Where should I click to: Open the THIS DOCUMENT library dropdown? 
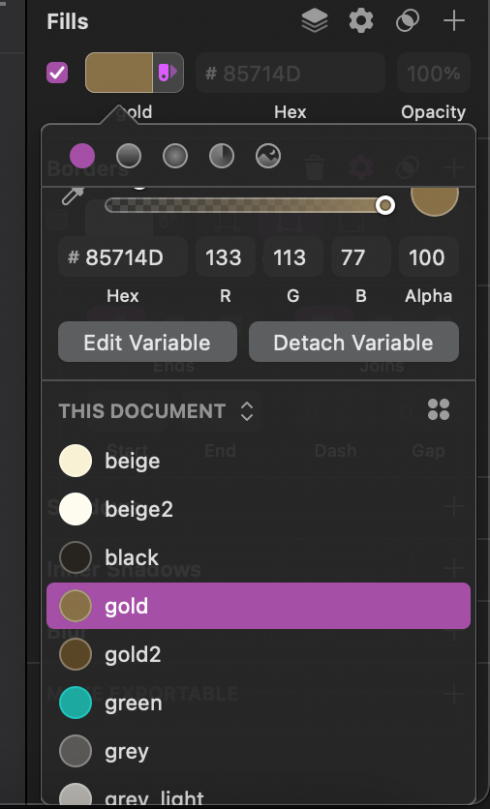coord(156,411)
